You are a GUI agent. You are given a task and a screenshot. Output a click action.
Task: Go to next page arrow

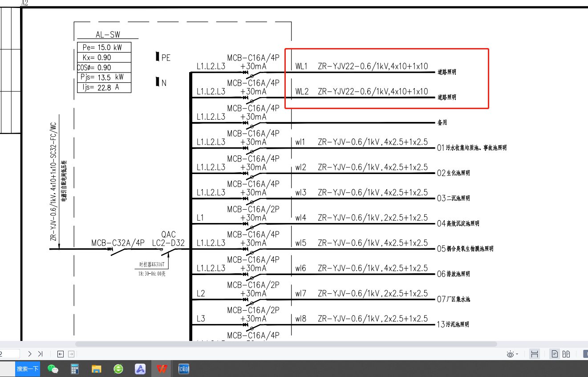coord(30,354)
